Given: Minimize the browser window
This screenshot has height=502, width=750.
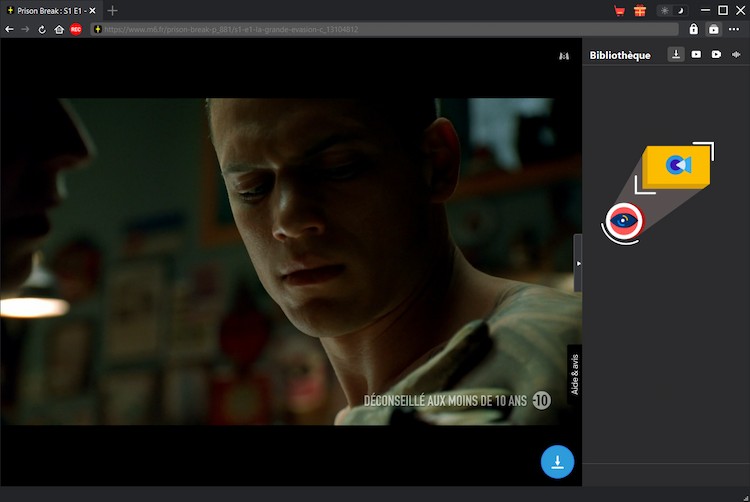Looking at the screenshot, I should [x=705, y=10].
